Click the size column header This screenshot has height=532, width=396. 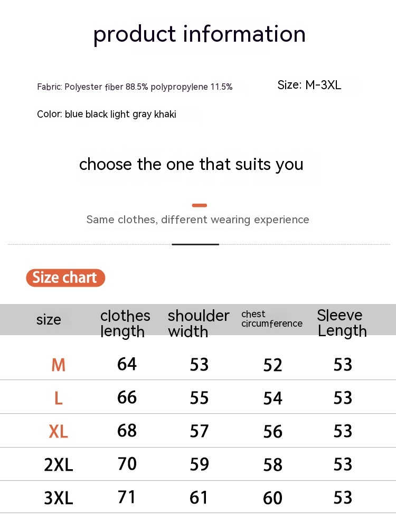(x=49, y=320)
